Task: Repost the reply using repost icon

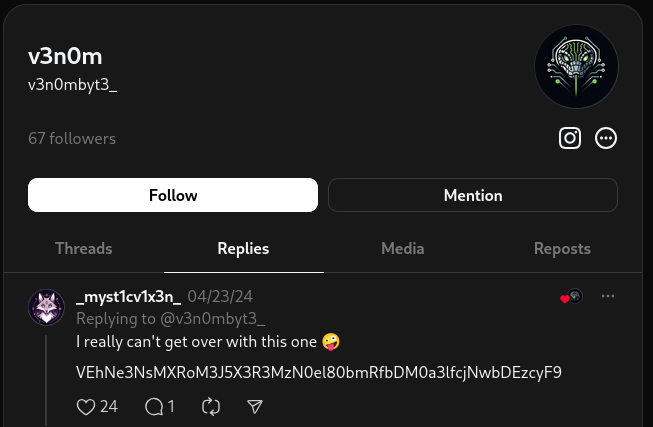Action: click(x=210, y=406)
